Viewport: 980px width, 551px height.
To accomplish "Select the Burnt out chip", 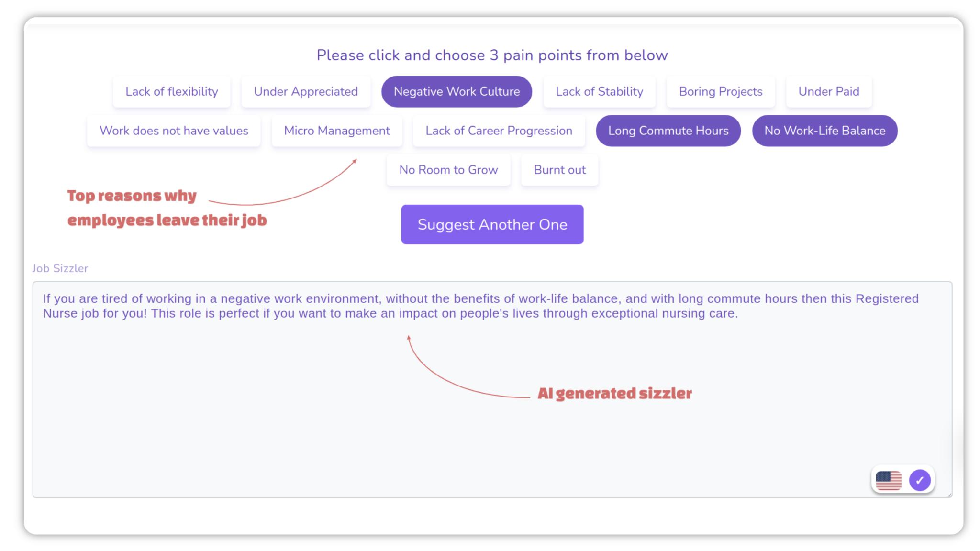I will pos(559,170).
